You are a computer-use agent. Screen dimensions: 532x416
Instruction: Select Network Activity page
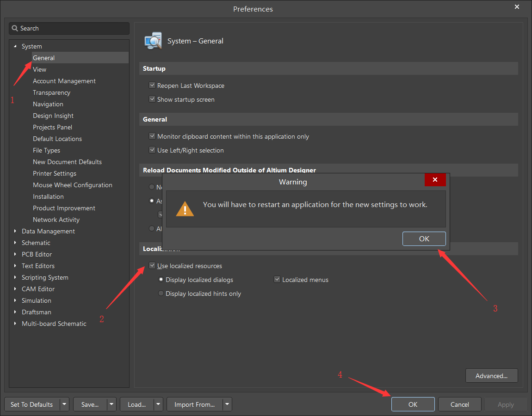pos(56,220)
